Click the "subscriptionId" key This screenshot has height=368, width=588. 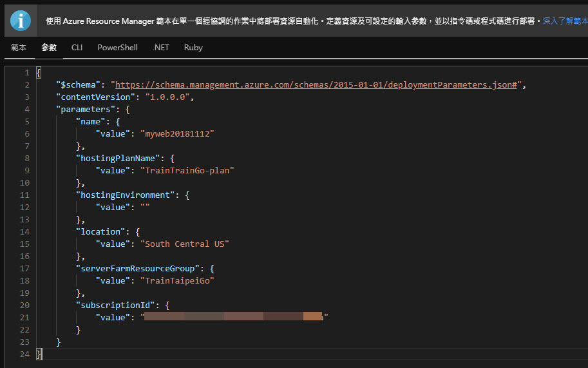115,305
